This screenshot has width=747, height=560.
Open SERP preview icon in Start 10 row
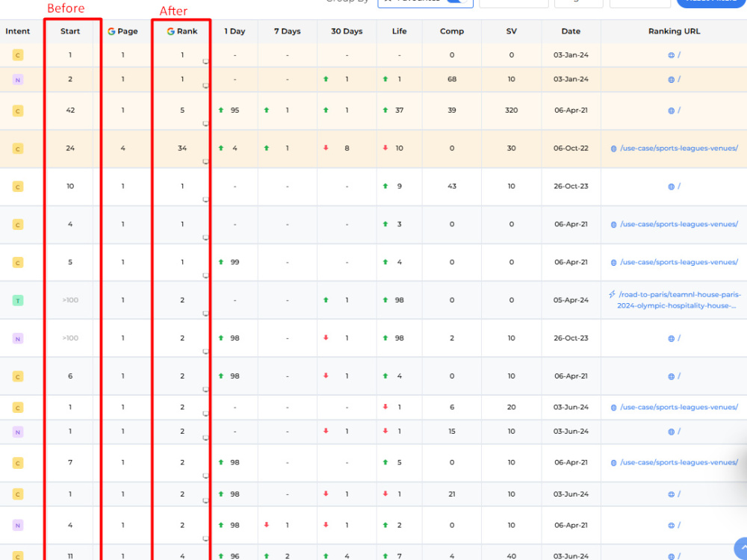click(x=206, y=199)
